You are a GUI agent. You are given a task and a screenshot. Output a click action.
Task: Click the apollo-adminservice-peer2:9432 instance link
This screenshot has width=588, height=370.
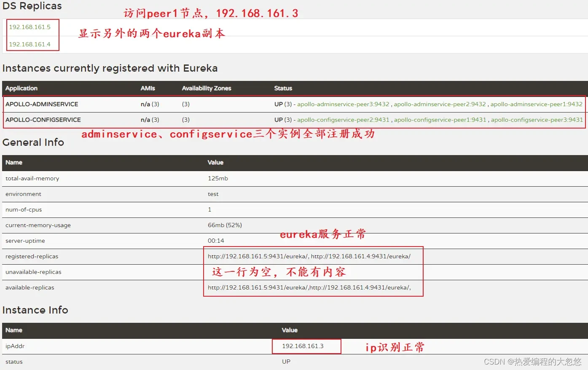[440, 104]
